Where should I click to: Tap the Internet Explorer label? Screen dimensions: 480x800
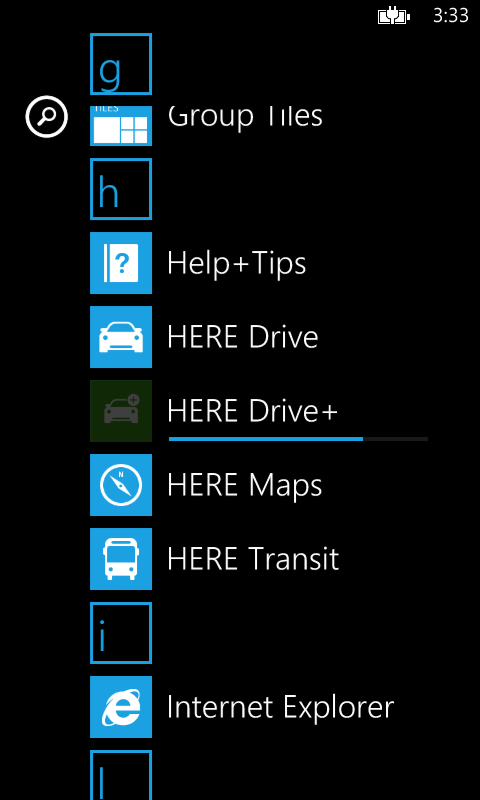[281, 708]
